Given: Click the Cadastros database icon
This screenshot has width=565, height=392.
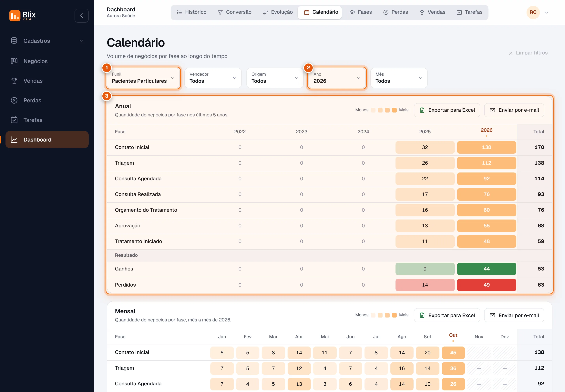Looking at the screenshot, I should (14, 41).
